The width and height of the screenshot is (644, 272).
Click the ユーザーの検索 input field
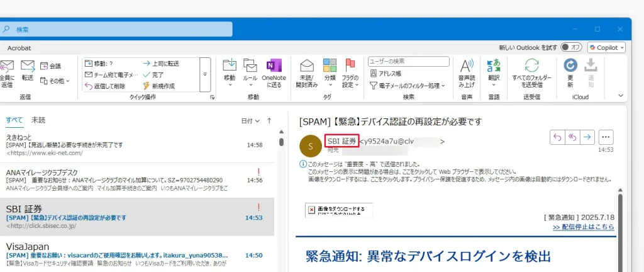pos(409,61)
